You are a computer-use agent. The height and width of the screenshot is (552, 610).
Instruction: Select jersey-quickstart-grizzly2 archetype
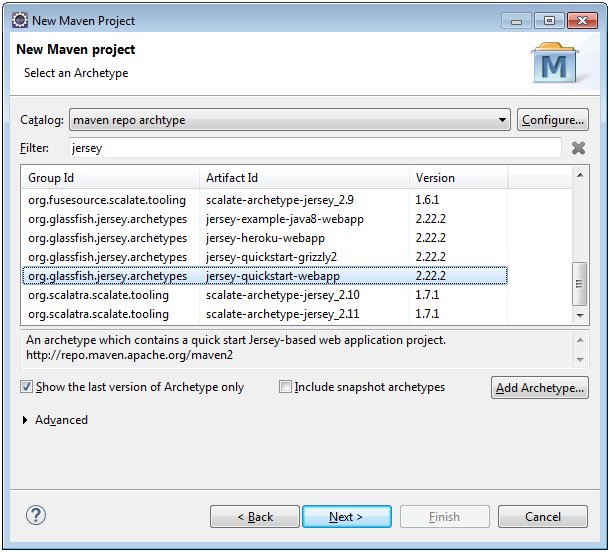pyautogui.click(x=265, y=257)
